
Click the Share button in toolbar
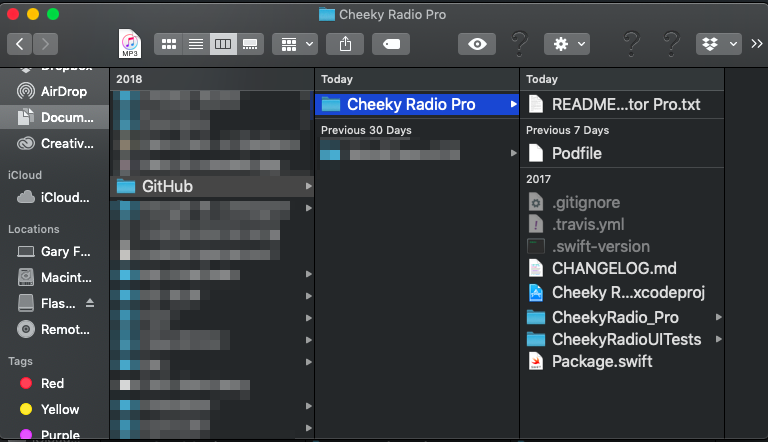pos(346,44)
